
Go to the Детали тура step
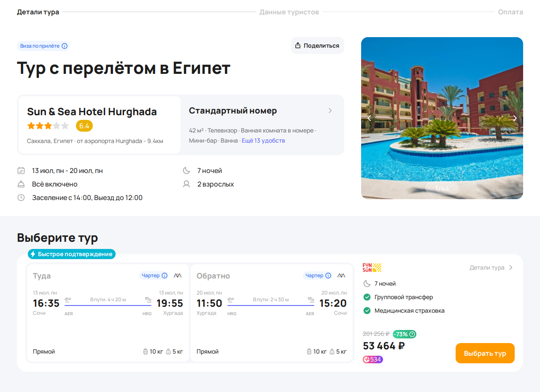[38, 12]
